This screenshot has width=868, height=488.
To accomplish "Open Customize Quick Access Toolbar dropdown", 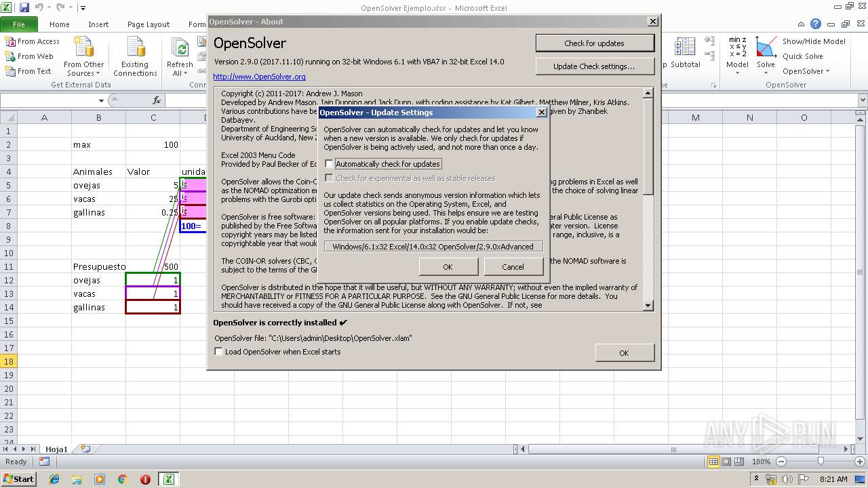I will (83, 8).
